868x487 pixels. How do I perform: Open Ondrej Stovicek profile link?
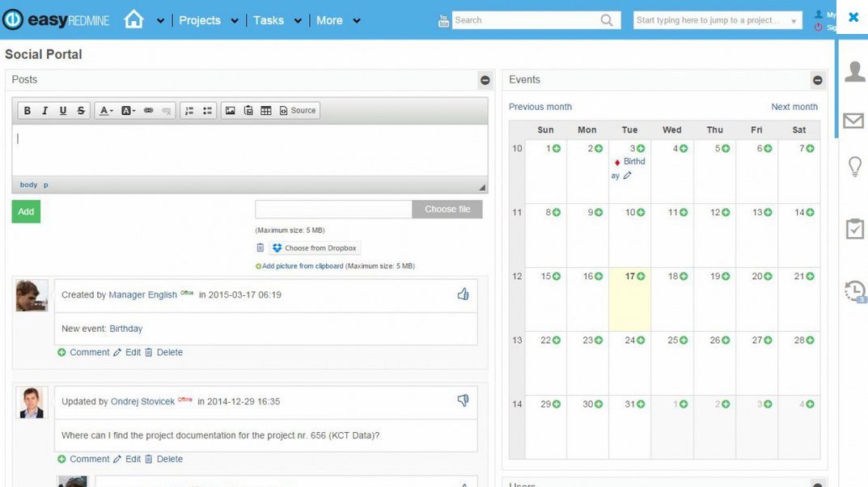tap(143, 402)
